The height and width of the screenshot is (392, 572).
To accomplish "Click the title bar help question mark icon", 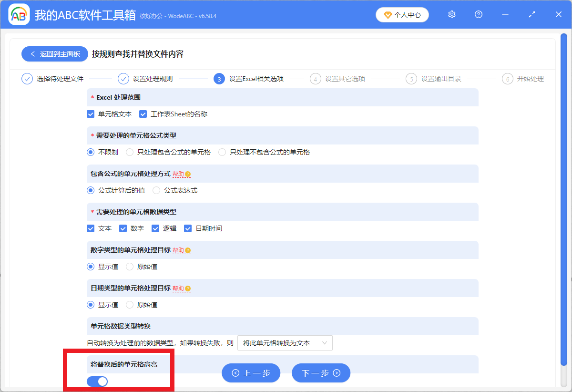I will coord(478,14).
